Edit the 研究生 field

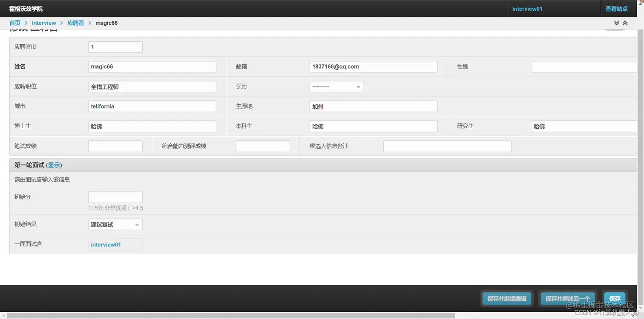(x=584, y=126)
